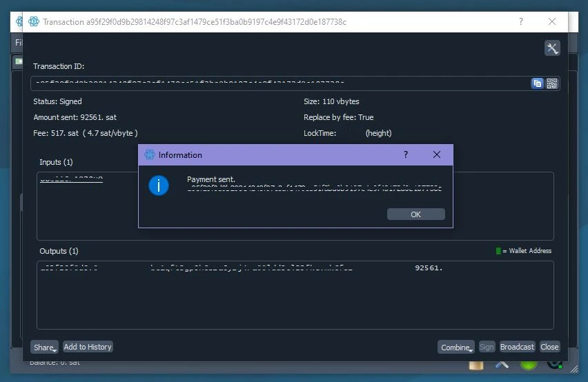Click OK in the Payment sent dialog
Screen dimensions: 588x382
tap(415, 214)
